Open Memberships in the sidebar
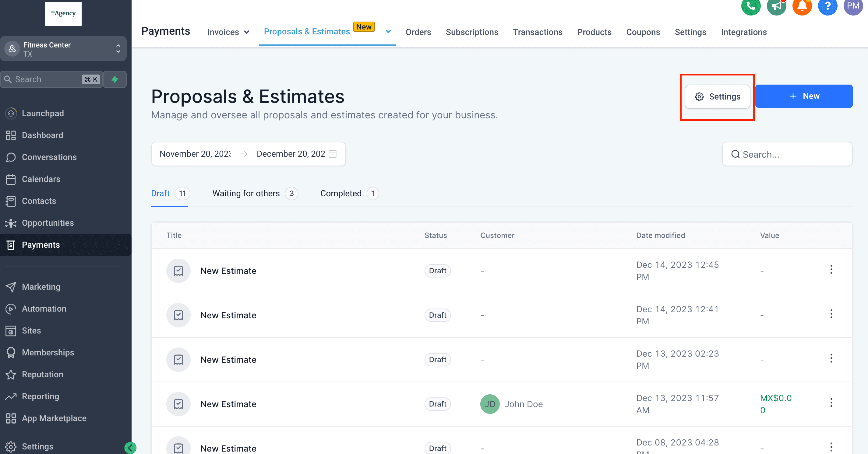Viewport: 868px width, 454px height. 48,352
